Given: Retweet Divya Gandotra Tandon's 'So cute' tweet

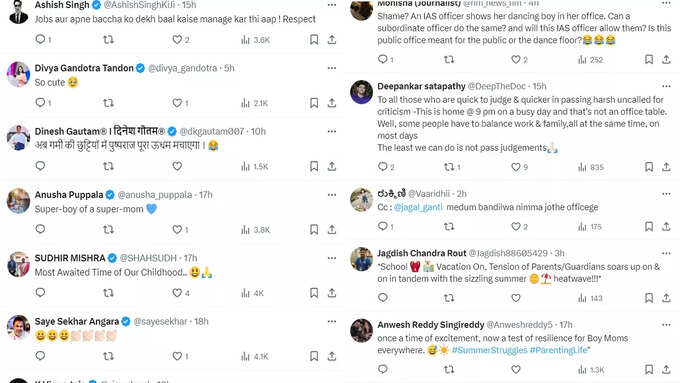Looking at the screenshot, I should [x=108, y=103].
